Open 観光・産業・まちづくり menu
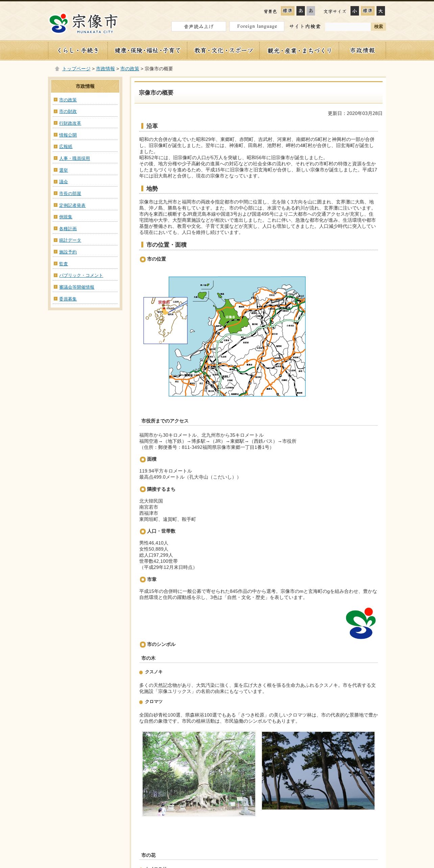434x868 pixels. (299, 50)
